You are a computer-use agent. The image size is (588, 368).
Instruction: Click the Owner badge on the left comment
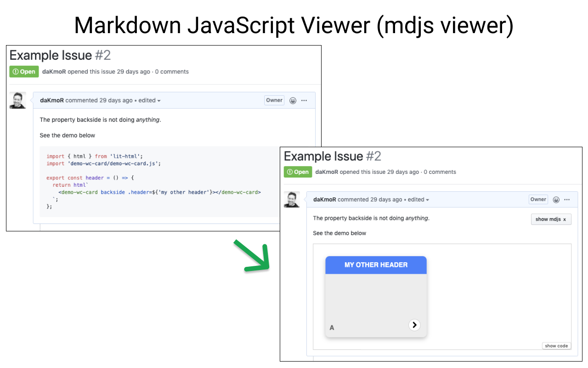coord(274,100)
